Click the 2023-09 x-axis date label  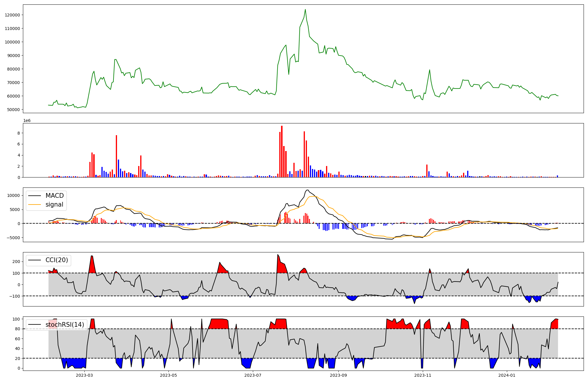(x=338, y=375)
